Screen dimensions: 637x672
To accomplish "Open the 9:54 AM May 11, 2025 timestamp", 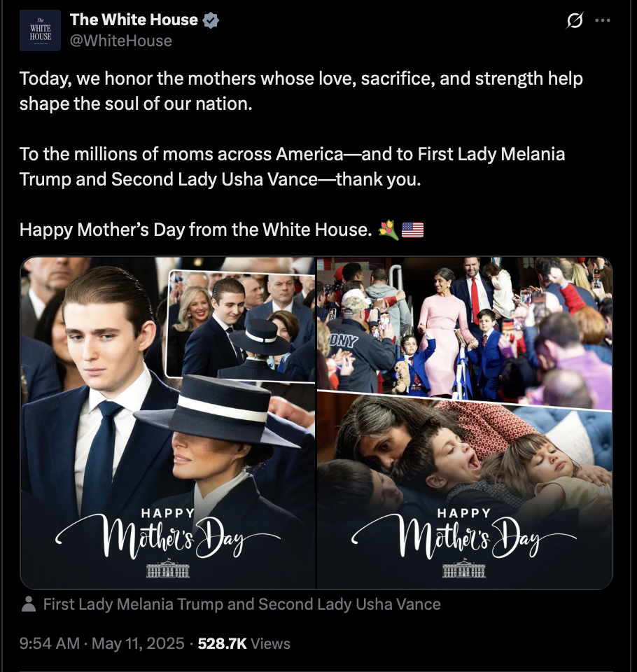I will 102,643.
